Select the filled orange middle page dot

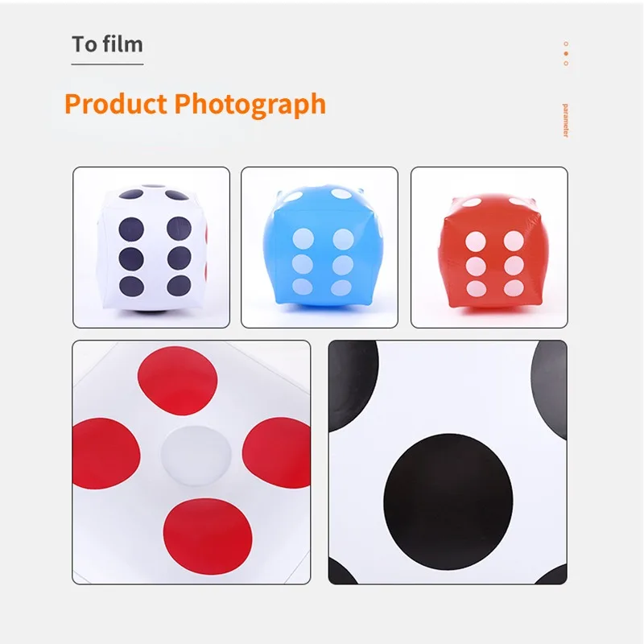[566, 53]
